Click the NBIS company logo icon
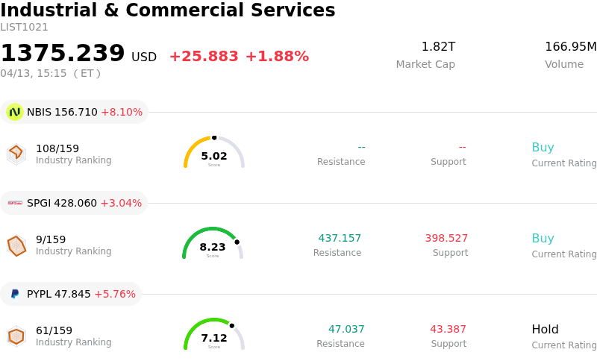597x364 pixels. (15, 112)
